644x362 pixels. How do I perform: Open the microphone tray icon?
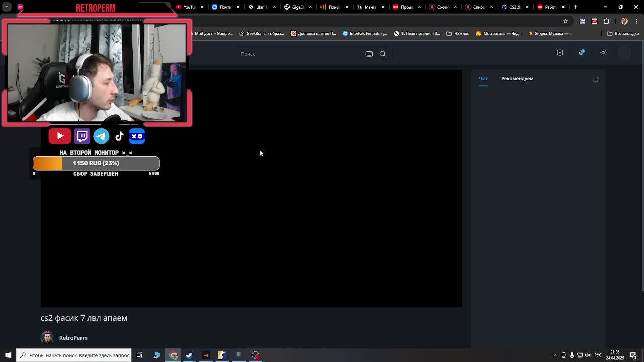[x=572, y=355]
